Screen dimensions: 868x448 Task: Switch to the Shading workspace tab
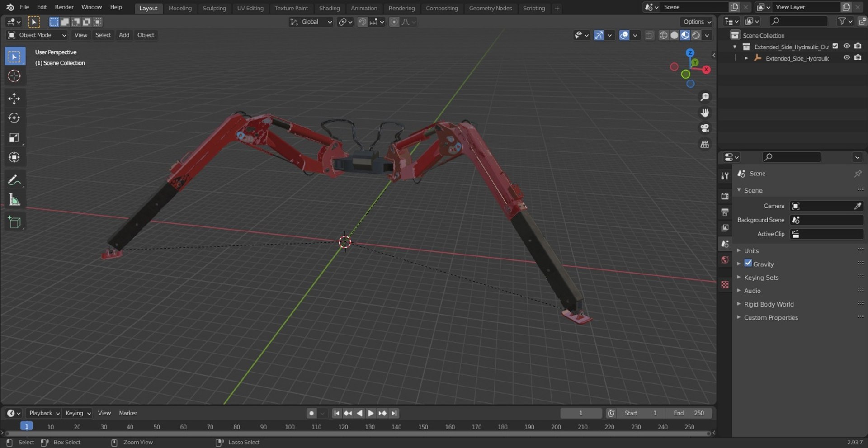point(329,8)
